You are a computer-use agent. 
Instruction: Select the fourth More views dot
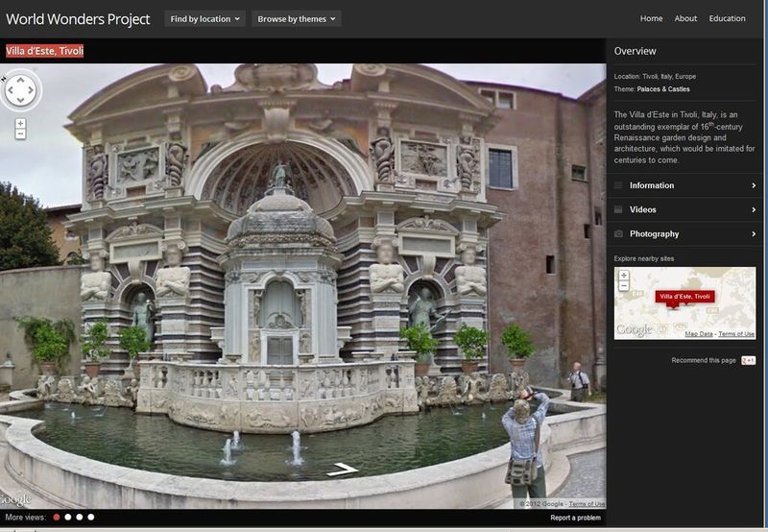90,517
